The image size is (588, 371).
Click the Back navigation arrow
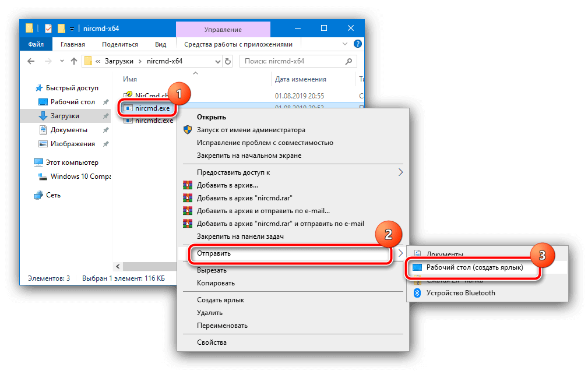click(x=31, y=61)
